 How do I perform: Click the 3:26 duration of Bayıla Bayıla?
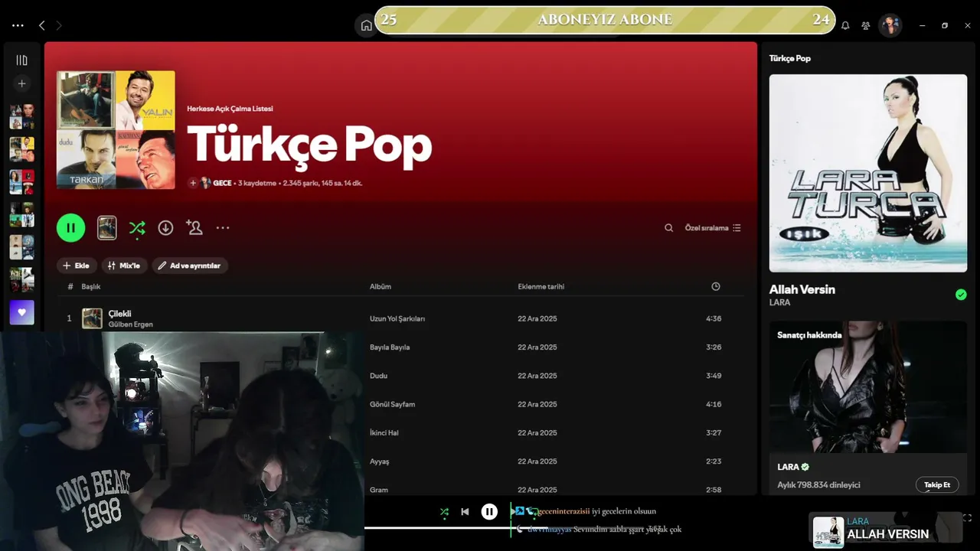[714, 347]
